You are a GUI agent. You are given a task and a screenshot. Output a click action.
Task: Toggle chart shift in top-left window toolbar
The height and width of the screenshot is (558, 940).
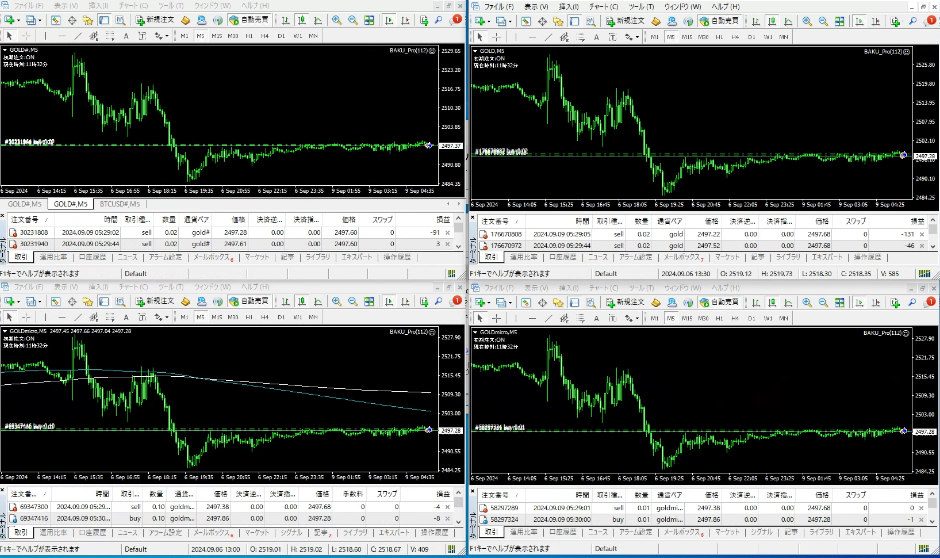click(405, 20)
